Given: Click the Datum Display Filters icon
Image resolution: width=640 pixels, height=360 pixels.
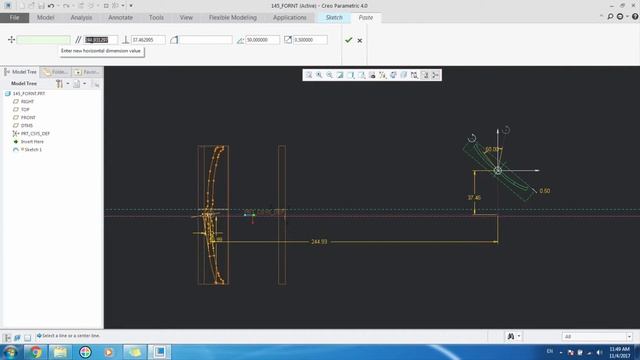Looking at the screenshot, I should tap(382, 75).
